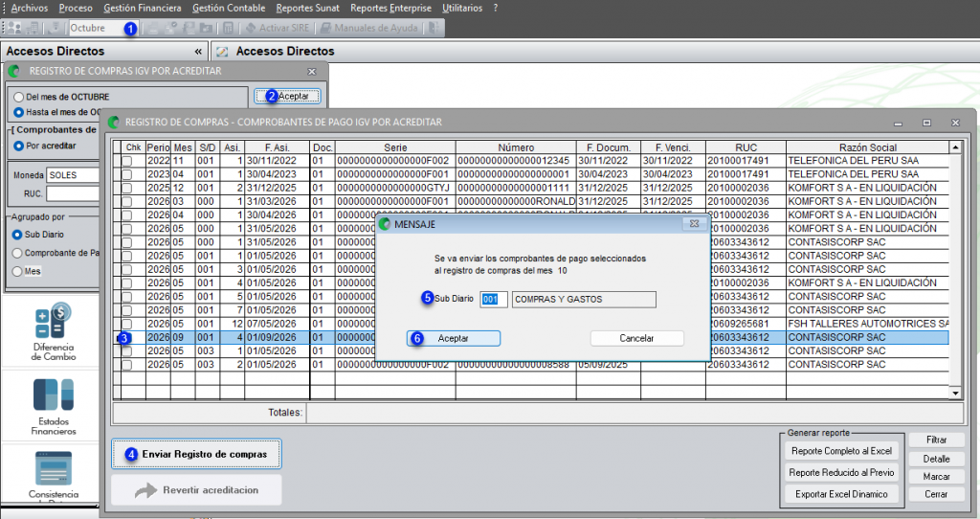This screenshot has height=519, width=980.
Task: Click the Filtrar button
Action: (x=936, y=440)
